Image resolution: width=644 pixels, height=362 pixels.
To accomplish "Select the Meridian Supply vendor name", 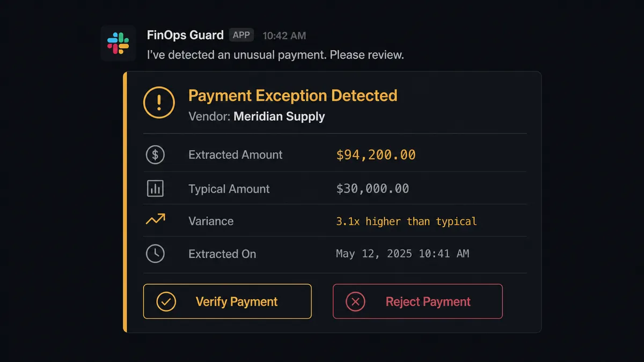I will point(279,116).
